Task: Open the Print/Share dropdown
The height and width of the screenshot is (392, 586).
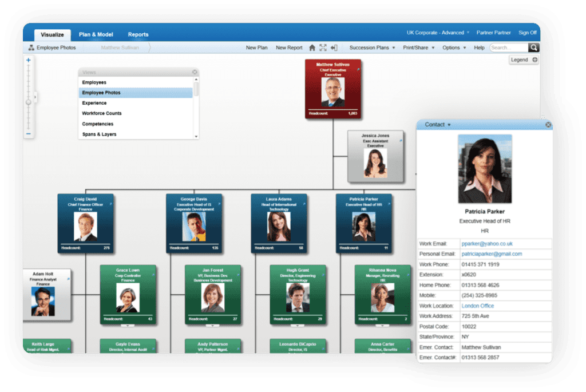Action: tap(418, 48)
